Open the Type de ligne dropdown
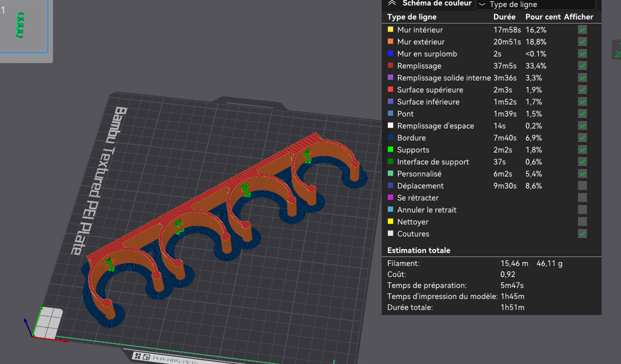This screenshot has height=364, width=621. (x=535, y=4)
